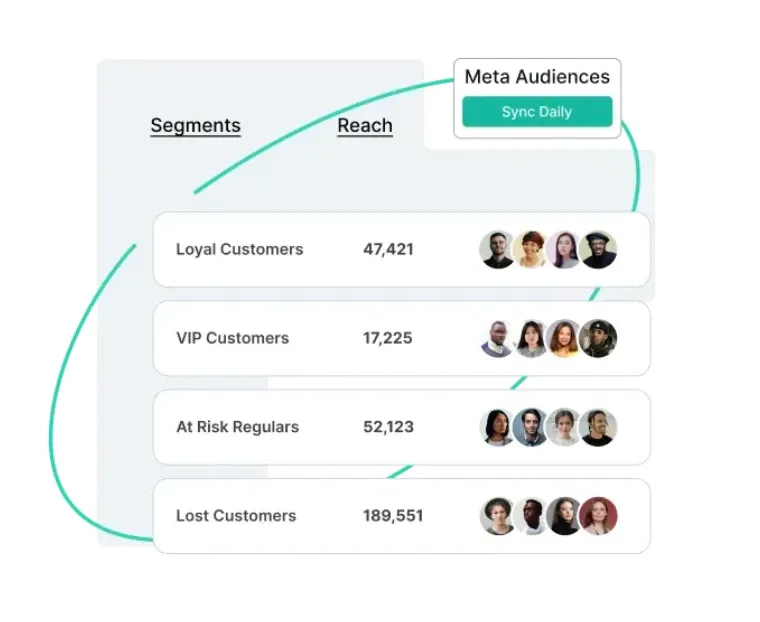Click the 17,225 reach value
This screenshot has width=760, height=622.
(388, 338)
